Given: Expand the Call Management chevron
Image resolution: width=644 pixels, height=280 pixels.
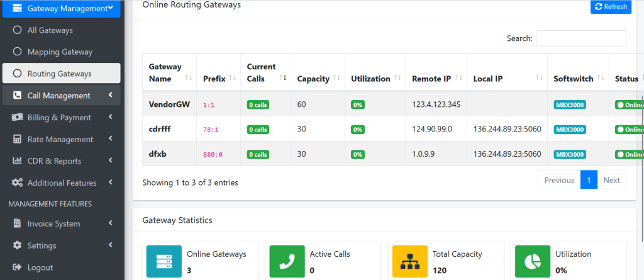Looking at the screenshot, I should tap(111, 95).
